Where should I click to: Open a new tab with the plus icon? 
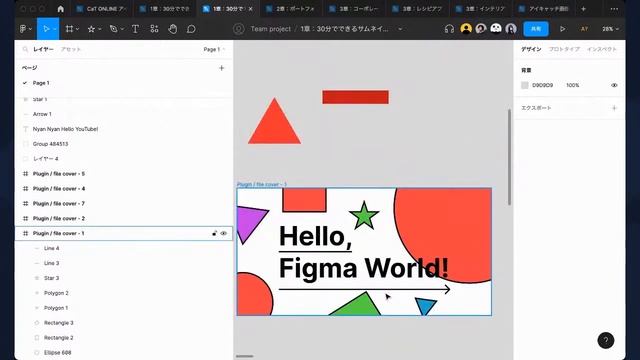(583, 9)
